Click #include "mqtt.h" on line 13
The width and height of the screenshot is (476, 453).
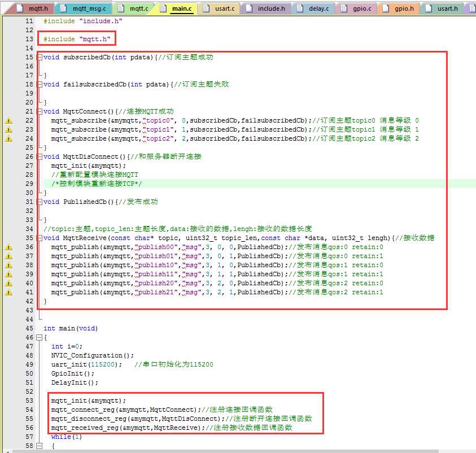77,39
